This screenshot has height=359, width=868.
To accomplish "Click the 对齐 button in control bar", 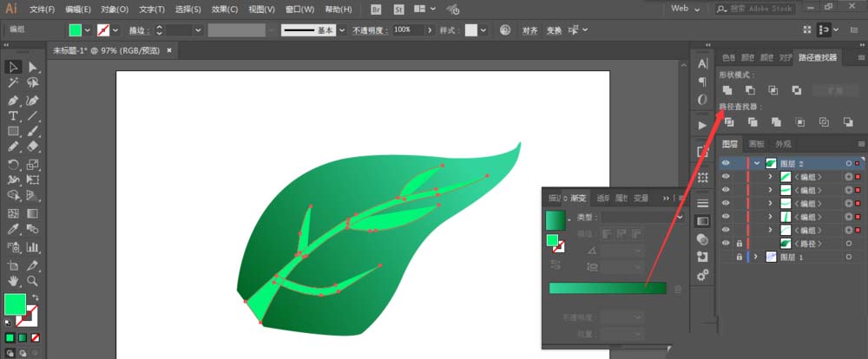I will coord(529,29).
